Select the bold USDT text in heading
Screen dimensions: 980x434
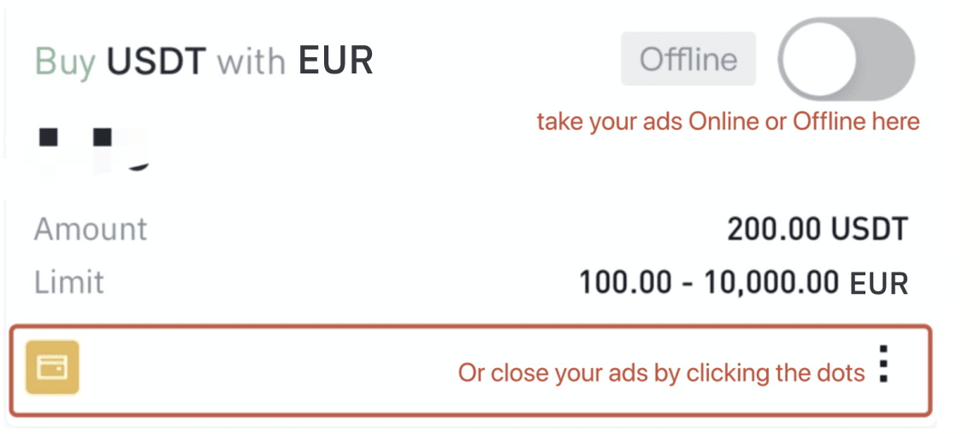click(x=156, y=61)
